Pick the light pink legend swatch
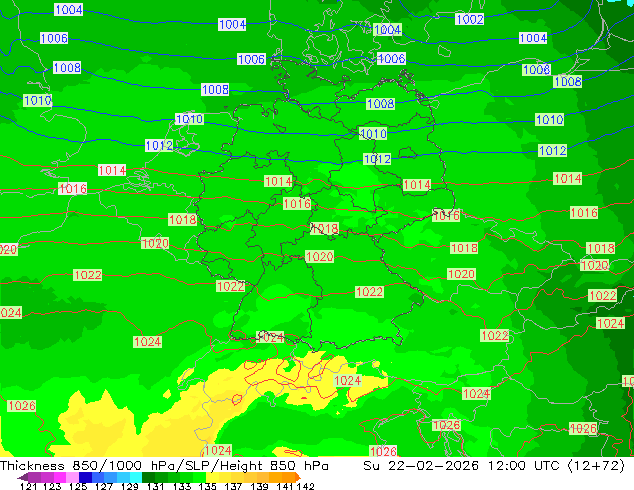 [72, 477]
